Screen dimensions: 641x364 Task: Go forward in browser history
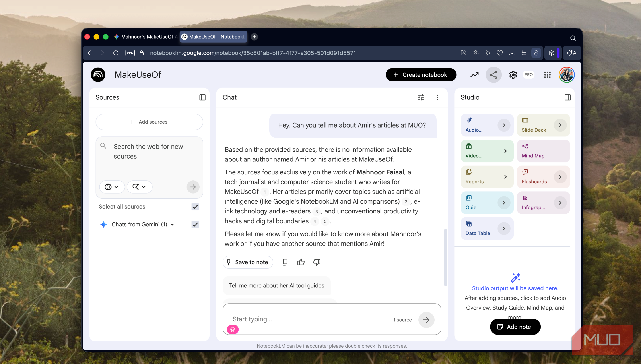point(102,53)
